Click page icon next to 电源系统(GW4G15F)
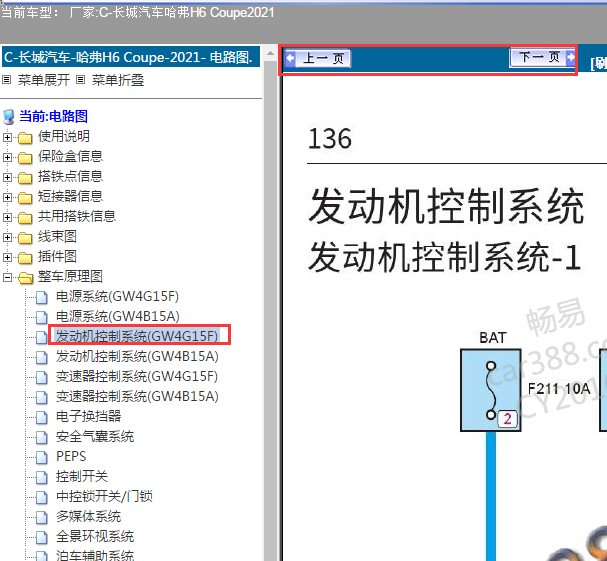The image size is (607, 561). click(x=42, y=297)
